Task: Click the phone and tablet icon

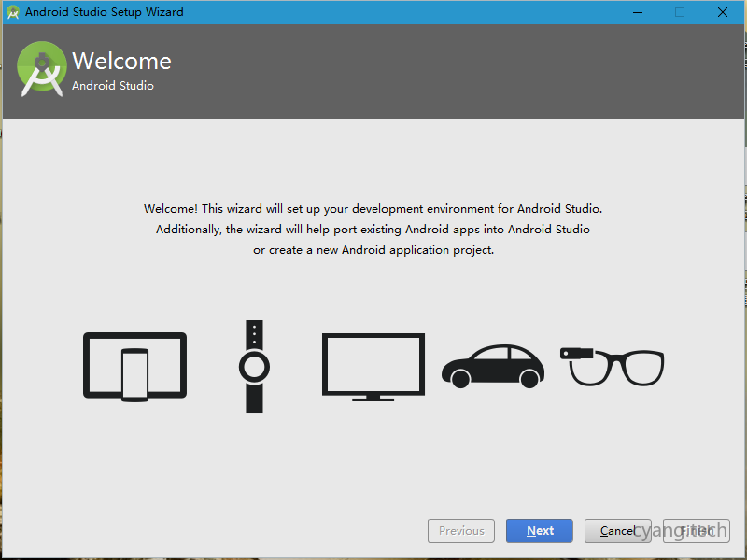Action: click(x=134, y=367)
